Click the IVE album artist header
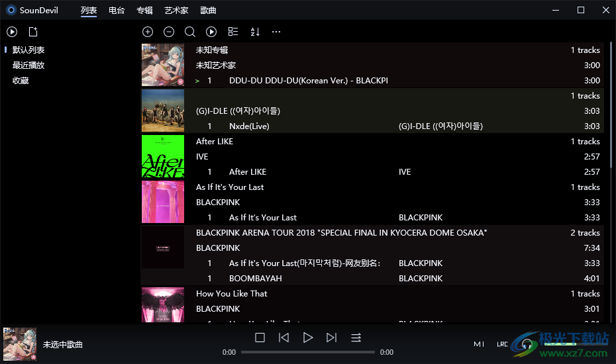The height and width of the screenshot is (364, 616). [202, 157]
